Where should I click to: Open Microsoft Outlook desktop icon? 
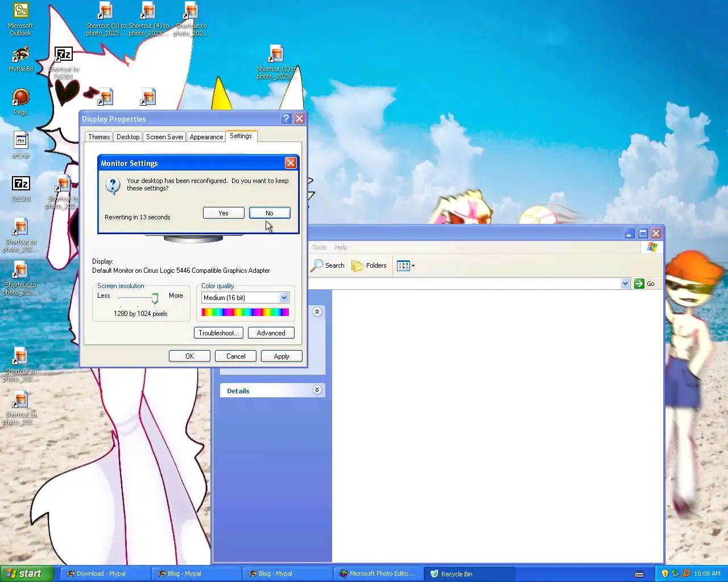[x=20, y=19]
